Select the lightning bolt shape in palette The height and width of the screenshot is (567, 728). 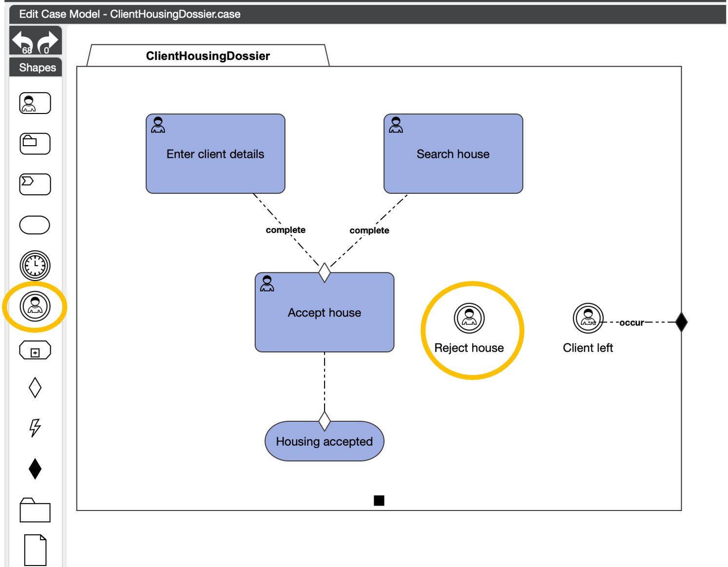tap(35, 428)
